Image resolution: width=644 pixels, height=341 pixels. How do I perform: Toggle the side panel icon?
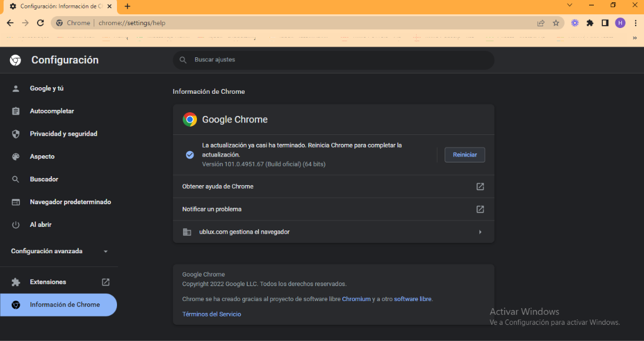(605, 23)
